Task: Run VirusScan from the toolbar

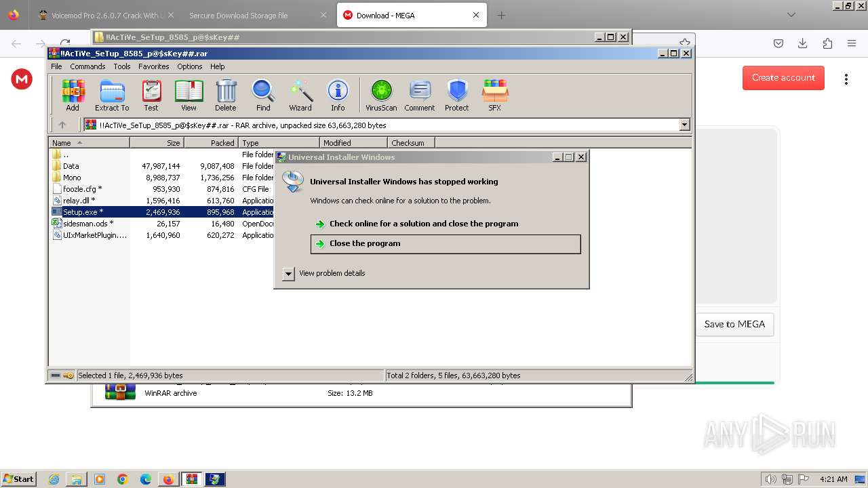Action: point(381,95)
